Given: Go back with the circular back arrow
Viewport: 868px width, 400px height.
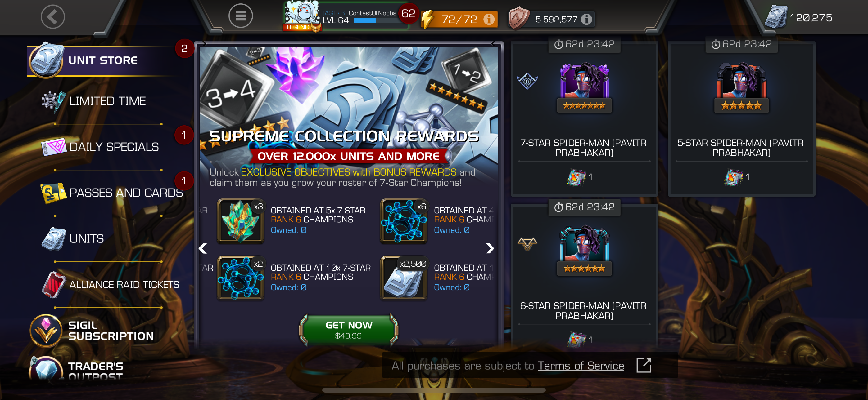Looking at the screenshot, I should pos(53,16).
